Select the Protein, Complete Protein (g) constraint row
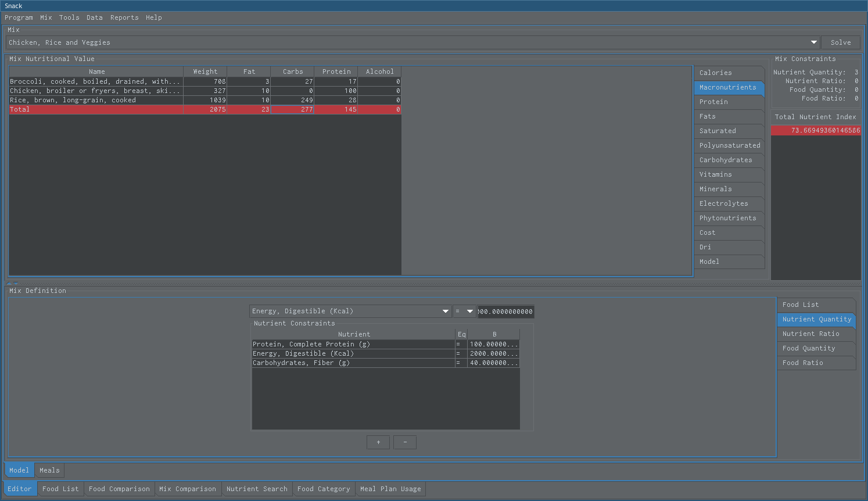 tap(386, 344)
